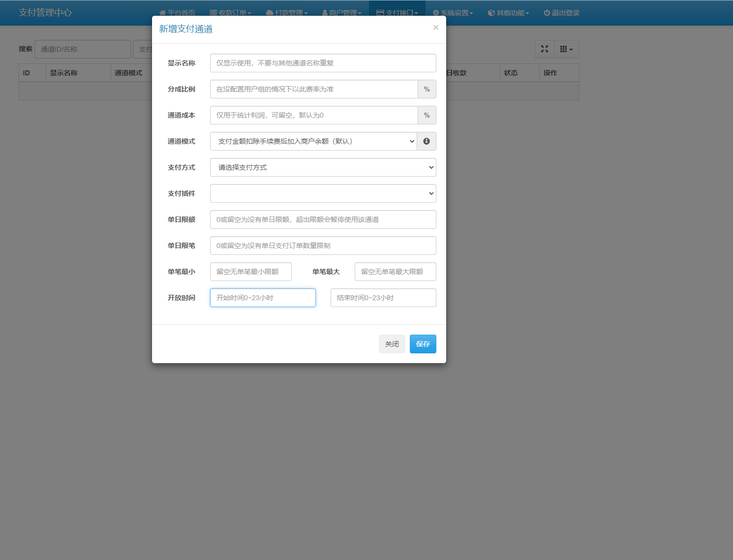Select the 通道成本 text field

[x=314, y=115]
